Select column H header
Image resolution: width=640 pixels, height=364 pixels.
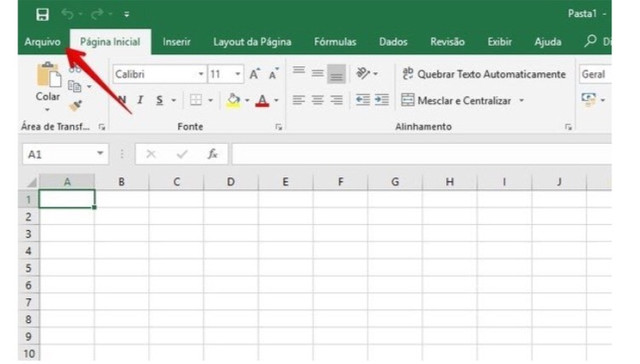(449, 182)
